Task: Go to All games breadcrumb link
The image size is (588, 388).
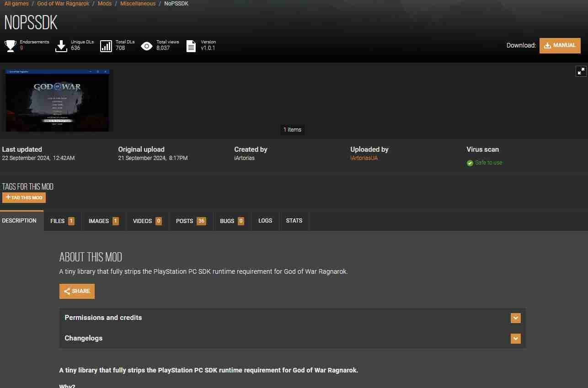Action: tap(16, 4)
